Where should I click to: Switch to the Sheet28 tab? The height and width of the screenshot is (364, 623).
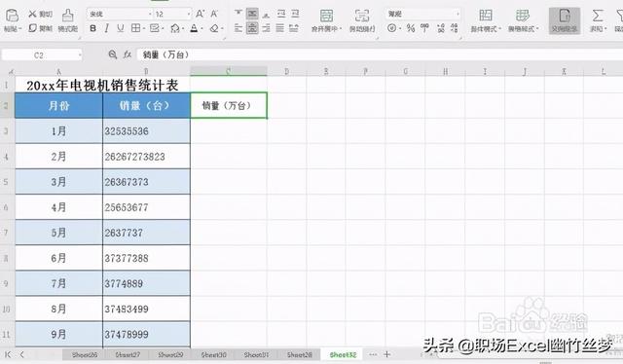coord(299,354)
